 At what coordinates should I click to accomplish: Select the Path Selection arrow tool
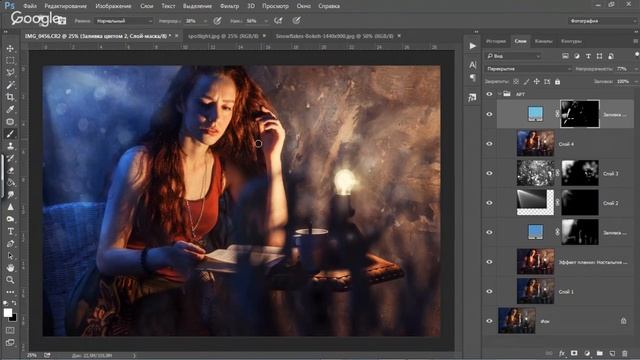(x=10, y=256)
